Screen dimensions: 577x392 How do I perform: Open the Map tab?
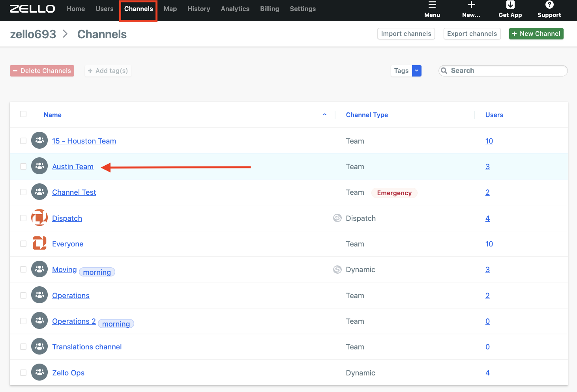(170, 9)
